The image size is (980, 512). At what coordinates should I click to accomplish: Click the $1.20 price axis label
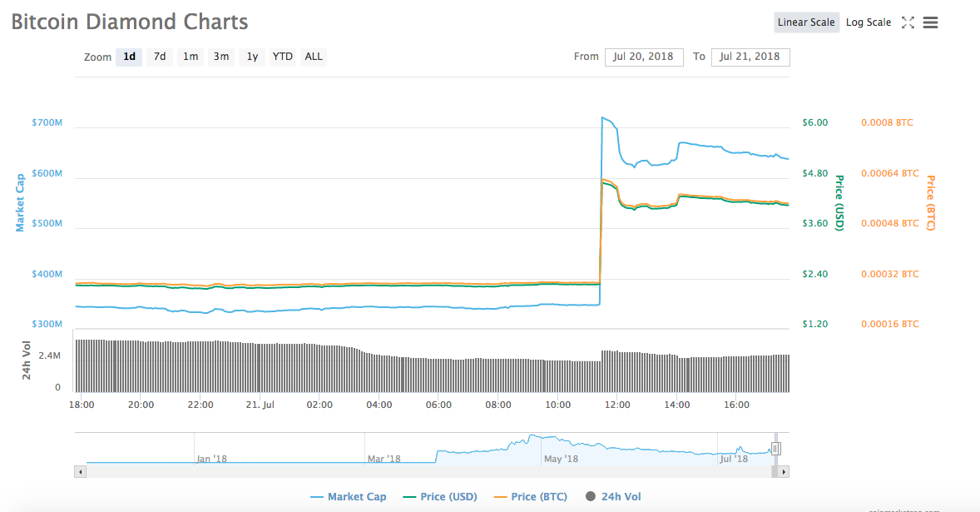click(815, 324)
